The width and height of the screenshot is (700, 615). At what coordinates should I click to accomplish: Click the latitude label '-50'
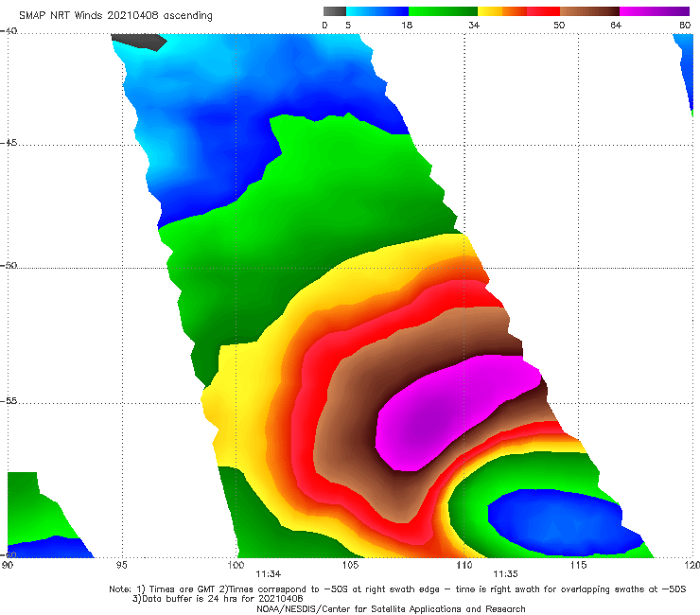(x=9, y=265)
